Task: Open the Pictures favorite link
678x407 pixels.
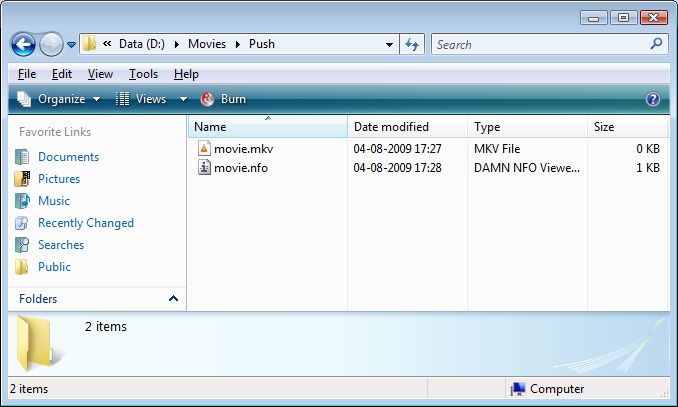Action: tap(58, 179)
